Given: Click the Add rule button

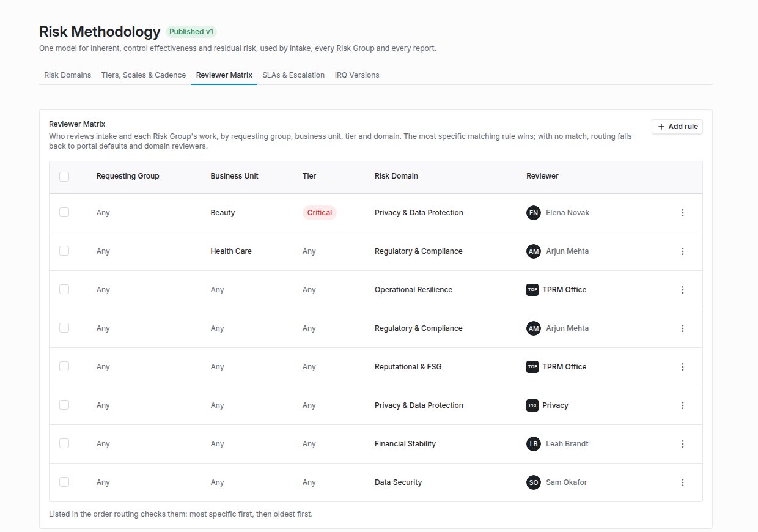Looking at the screenshot, I should tap(677, 127).
